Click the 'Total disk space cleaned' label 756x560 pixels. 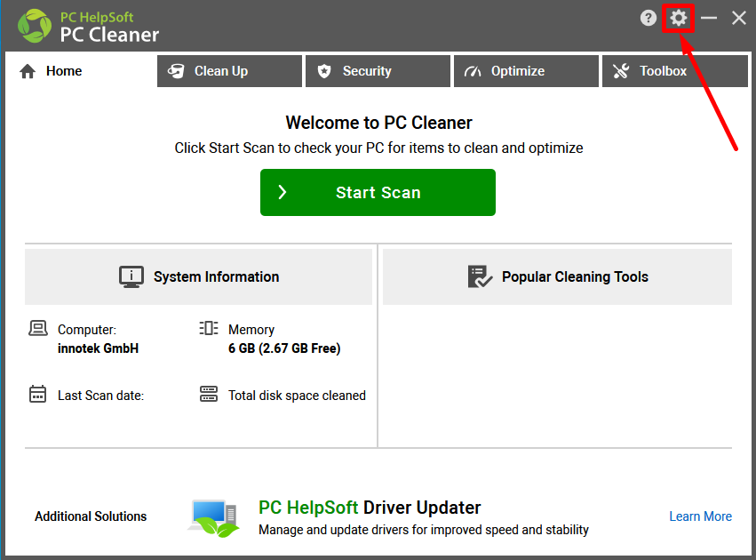pyautogui.click(x=297, y=396)
